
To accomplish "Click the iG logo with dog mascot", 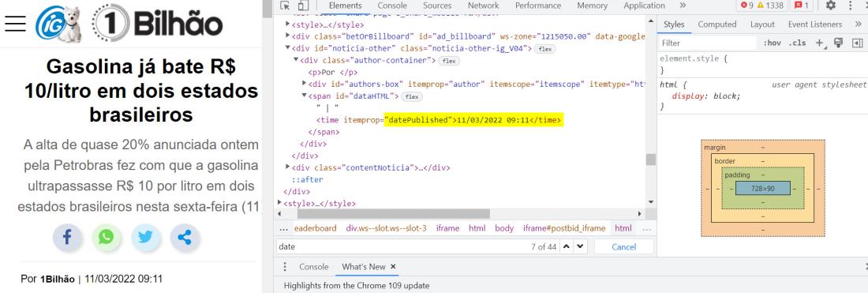I will coord(58,23).
